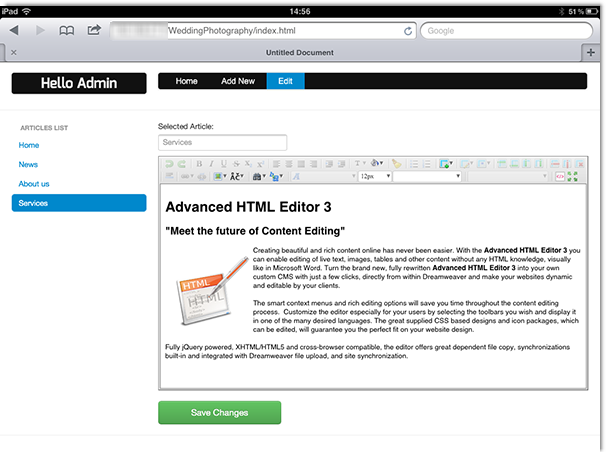Insert table column left icon
The image size is (606, 452).
point(526,163)
